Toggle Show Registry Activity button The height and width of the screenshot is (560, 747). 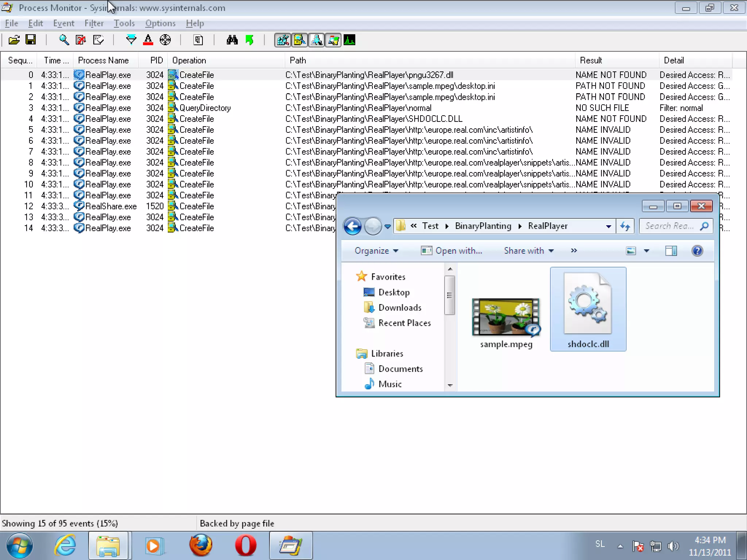pos(283,40)
